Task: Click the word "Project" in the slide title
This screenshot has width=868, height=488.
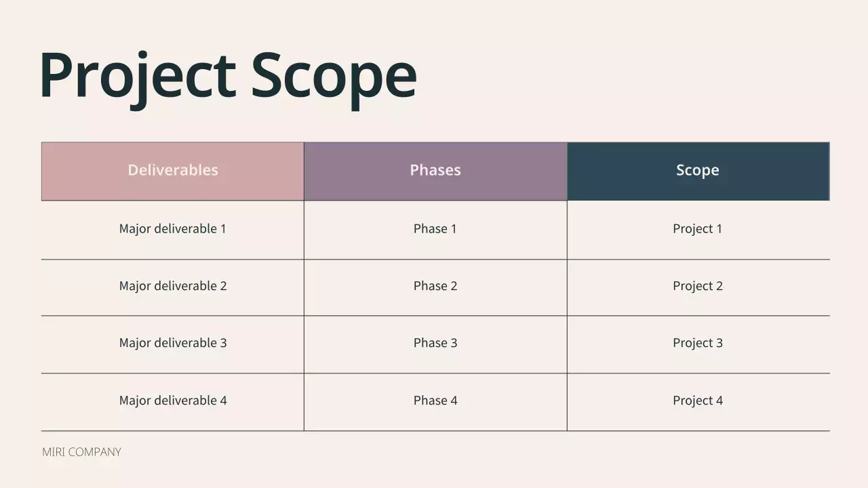Action: [137, 75]
